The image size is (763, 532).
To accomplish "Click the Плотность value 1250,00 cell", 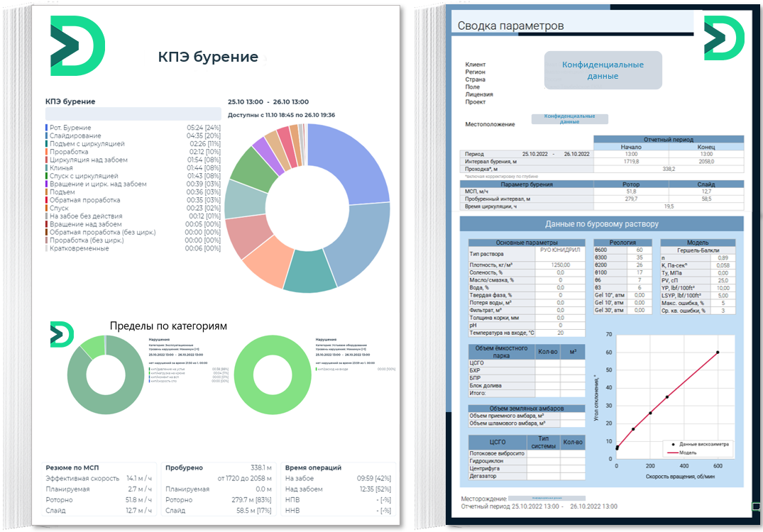I will [x=561, y=265].
